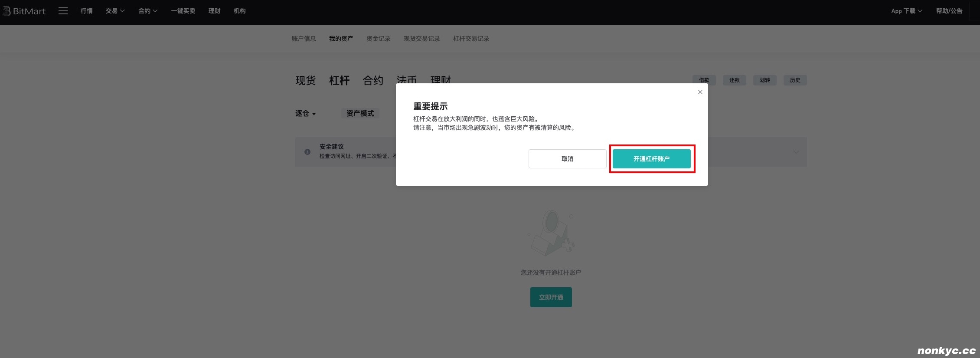Open the 合约 dropdown in navbar
Viewport: 980px width, 358px height.
click(x=147, y=11)
